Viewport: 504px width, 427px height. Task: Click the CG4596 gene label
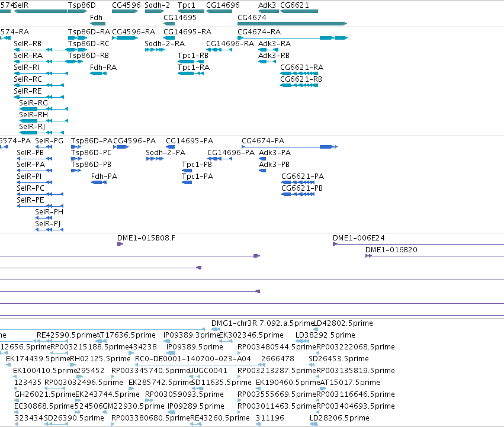click(x=126, y=5)
